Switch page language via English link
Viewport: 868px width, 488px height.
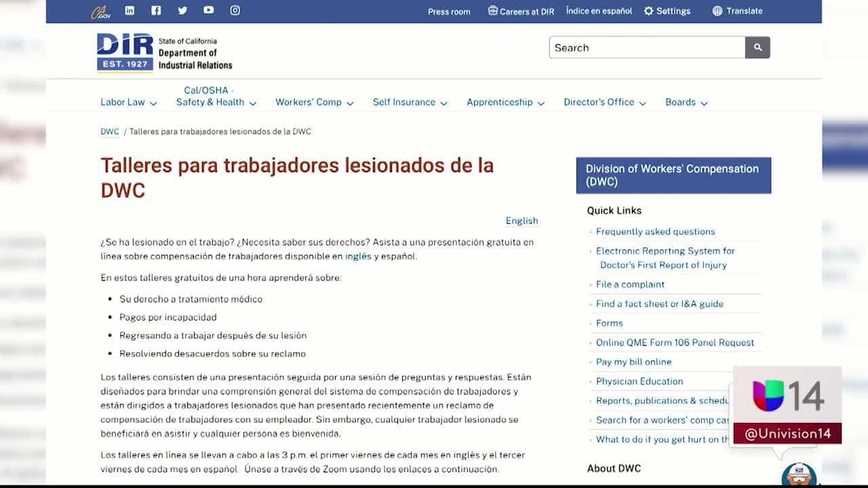pos(521,220)
